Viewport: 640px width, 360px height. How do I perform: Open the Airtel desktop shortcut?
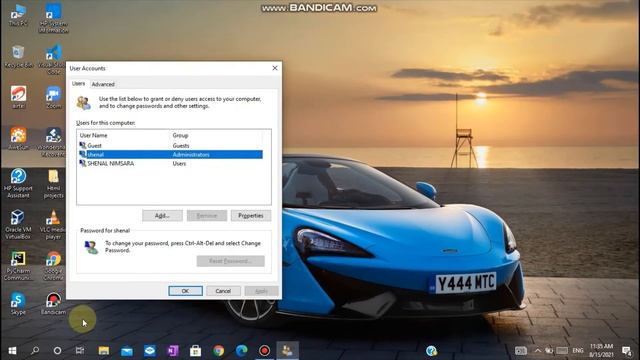tap(18, 97)
